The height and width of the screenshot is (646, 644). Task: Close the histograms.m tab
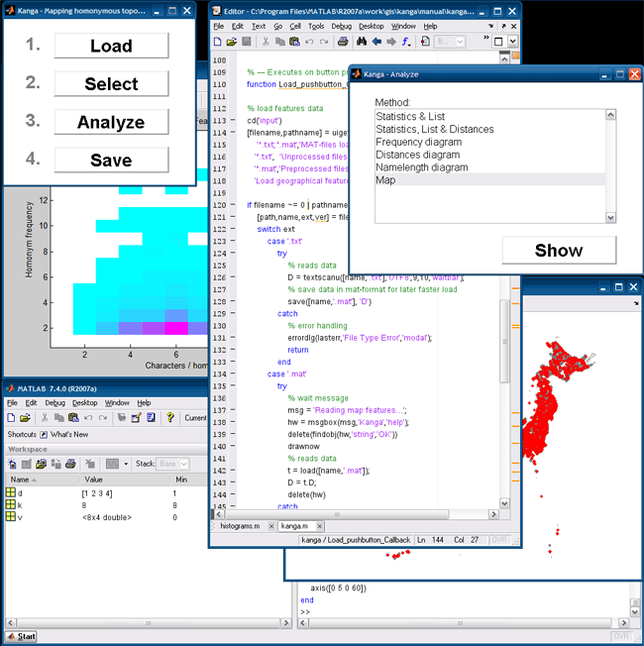point(271,526)
